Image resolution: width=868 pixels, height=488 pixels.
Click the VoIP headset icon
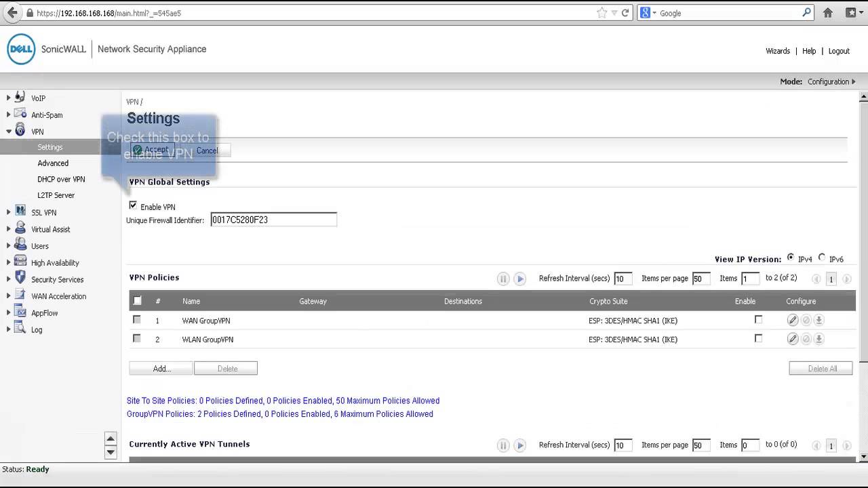click(20, 98)
